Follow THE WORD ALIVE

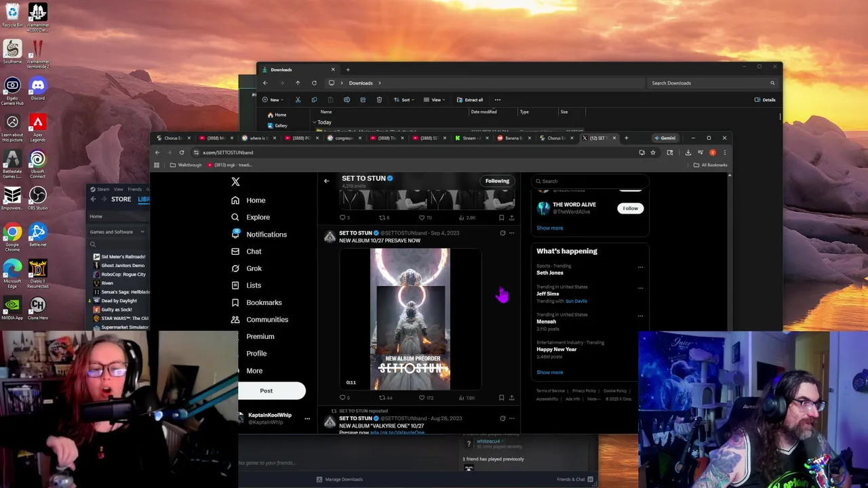pyautogui.click(x=630, y=208)
